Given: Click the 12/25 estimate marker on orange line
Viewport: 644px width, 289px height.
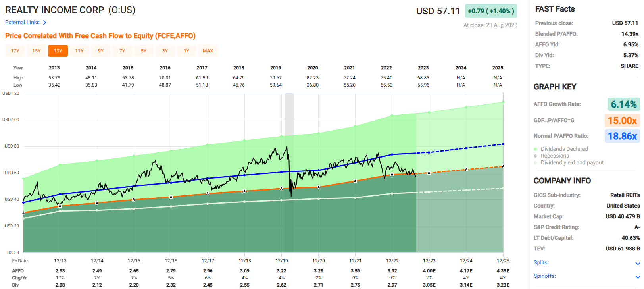Looking at the screenshot, I should [503, 166].
